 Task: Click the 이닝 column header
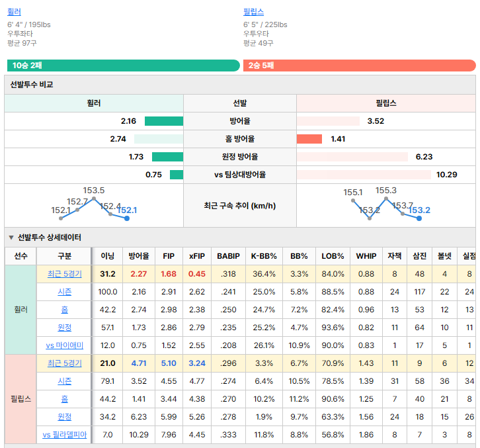tap(108, 256)
